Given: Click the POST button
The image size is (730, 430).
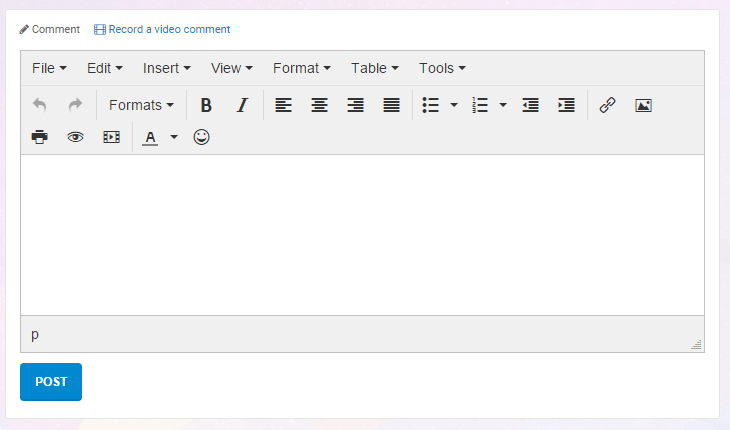Looking at the screenshot, I should pyautogui.click(x=51, y=382).
